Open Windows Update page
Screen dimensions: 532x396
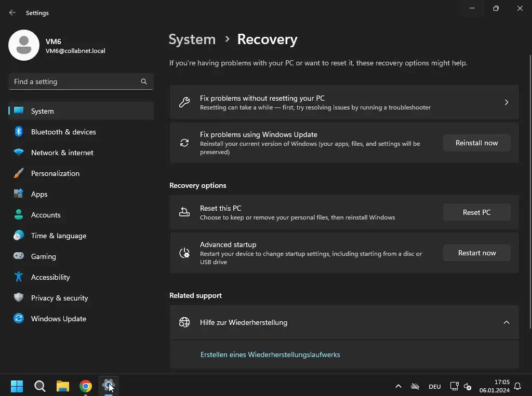pos(81,318)
